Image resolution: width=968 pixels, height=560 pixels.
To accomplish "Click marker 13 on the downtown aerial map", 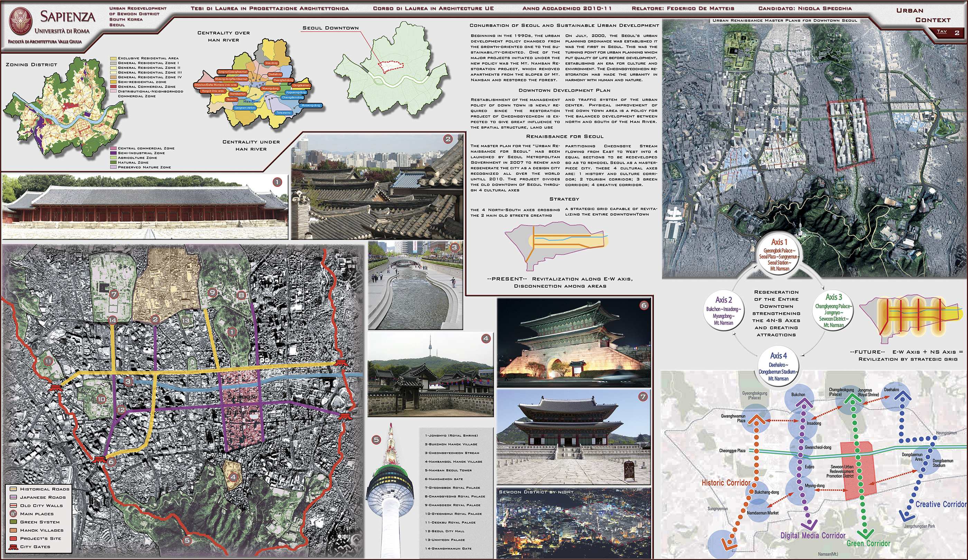I will click(186, 320).
